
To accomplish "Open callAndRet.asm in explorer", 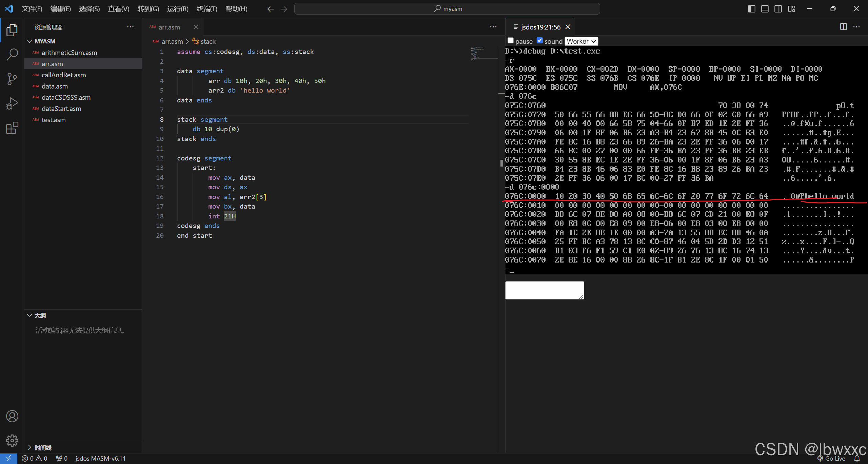I will [x=64, y=75].
